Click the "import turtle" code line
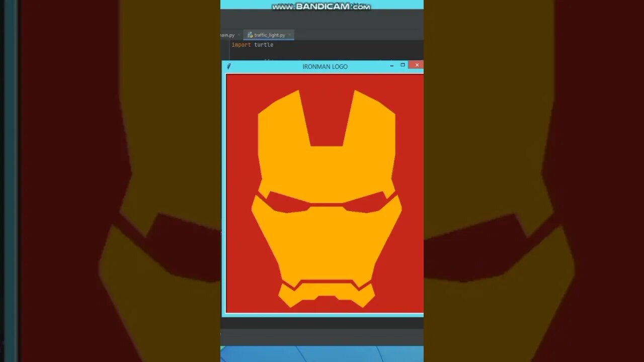The height and width of the screenshot is (362, 644). 253,45
